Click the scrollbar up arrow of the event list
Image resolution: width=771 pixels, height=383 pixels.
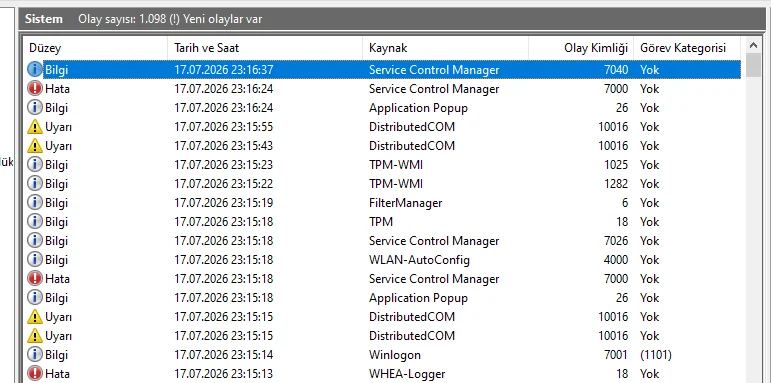click(753, 45)
